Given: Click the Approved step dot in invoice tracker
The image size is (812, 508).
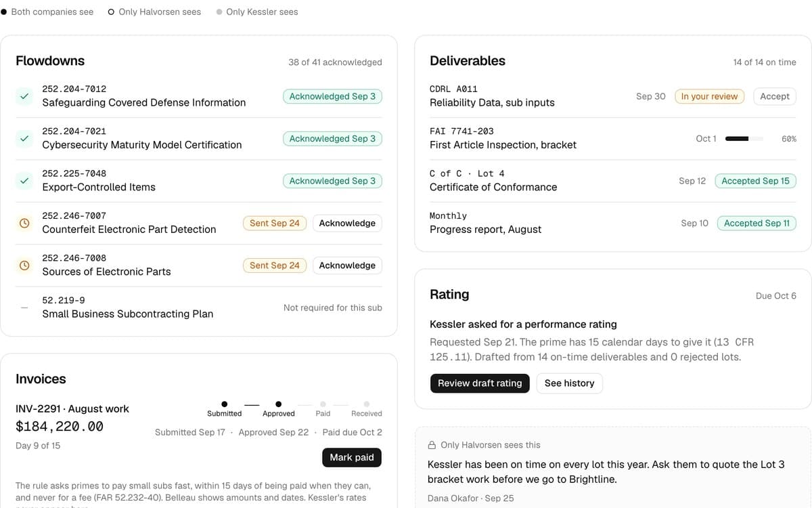Looking at the screenshot, I should [x=279, y=404].
